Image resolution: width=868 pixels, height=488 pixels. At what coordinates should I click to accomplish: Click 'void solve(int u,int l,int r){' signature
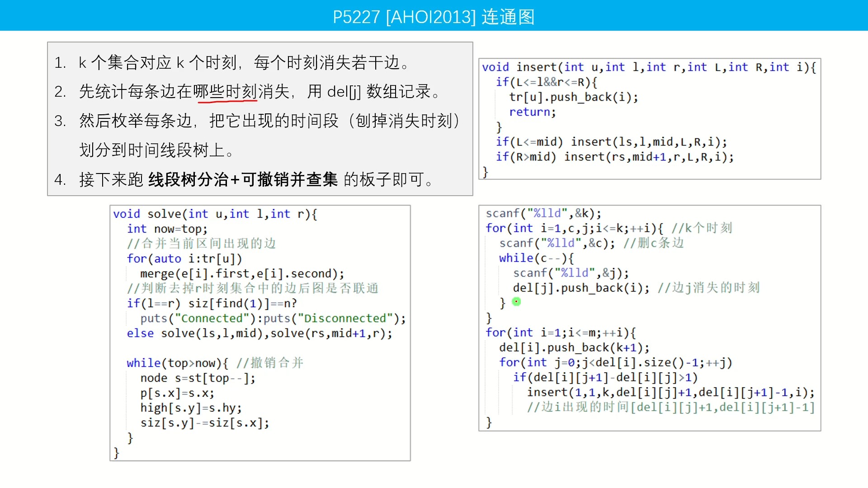[215, 214]
